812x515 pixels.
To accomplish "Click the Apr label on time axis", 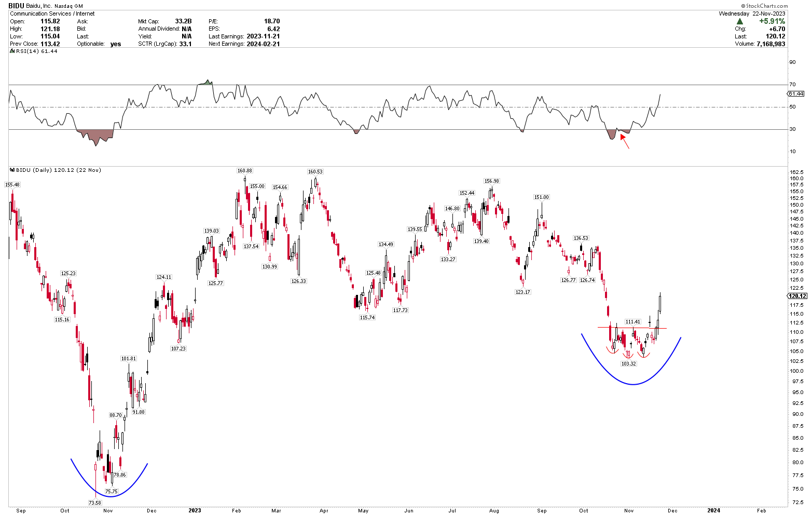I will click(x=324, y=510).
